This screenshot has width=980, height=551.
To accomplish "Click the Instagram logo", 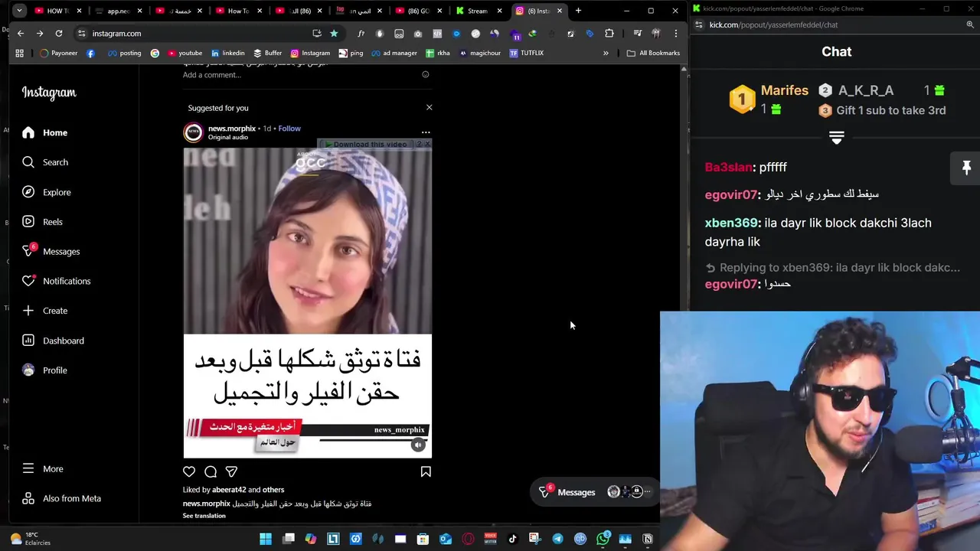I will [x=49, y=93].
